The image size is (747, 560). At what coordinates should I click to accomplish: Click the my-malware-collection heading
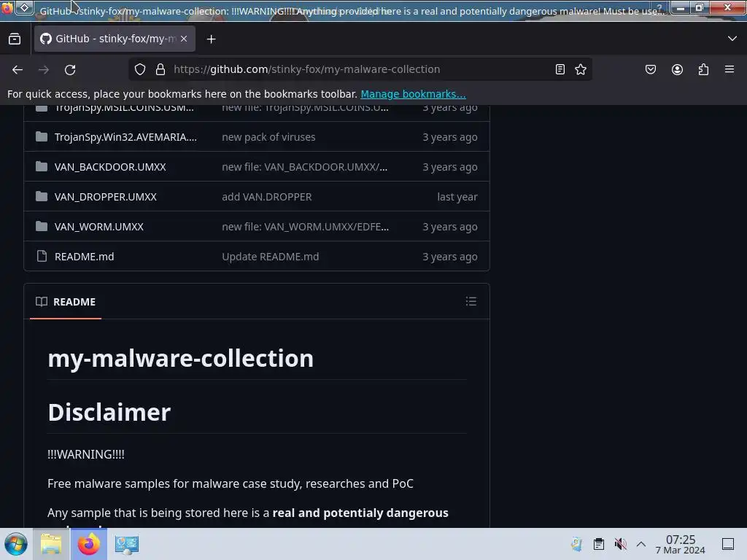(x=181, y=358)
